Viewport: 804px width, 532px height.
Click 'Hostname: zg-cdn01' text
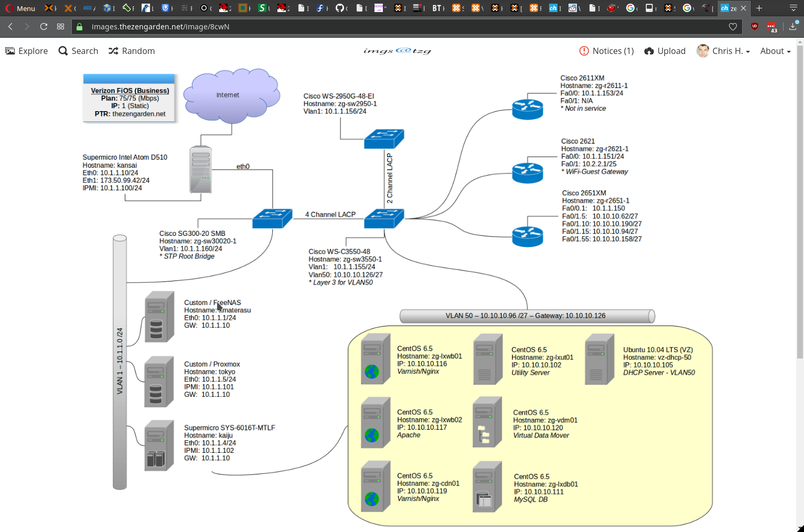pos(428,483)
